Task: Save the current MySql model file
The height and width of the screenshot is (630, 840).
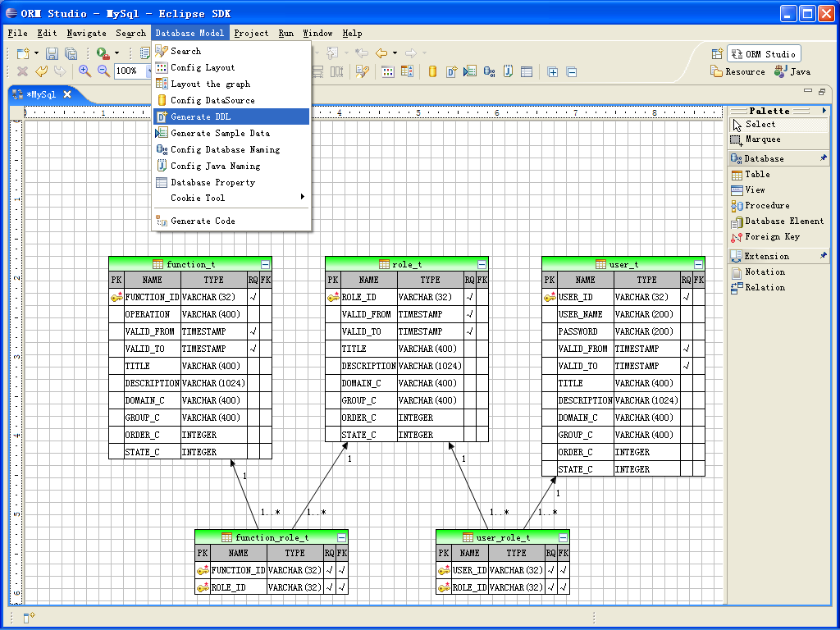Action: coord(52,53)
